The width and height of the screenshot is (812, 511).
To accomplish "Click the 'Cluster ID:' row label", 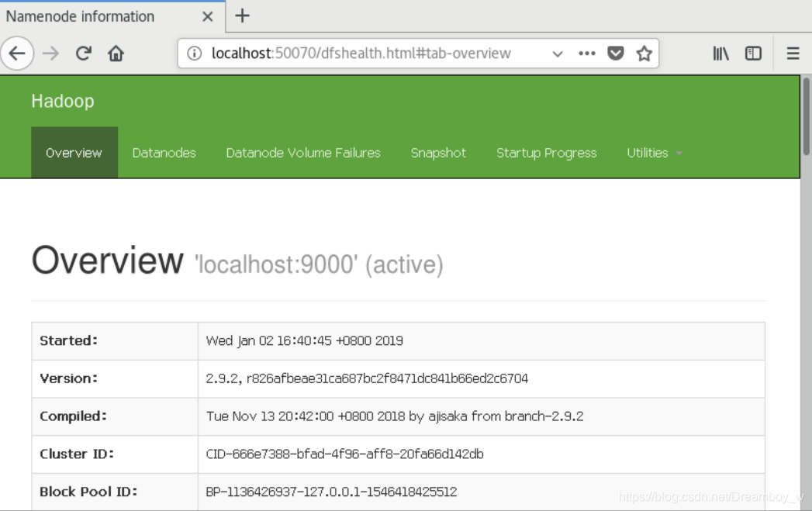I will [x=77, y=454].
